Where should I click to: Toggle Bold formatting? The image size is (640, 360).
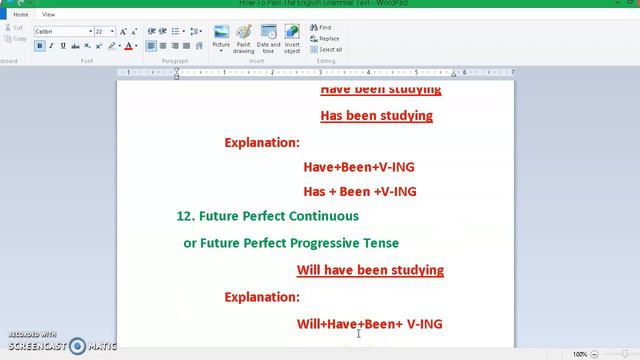[40, 46]
